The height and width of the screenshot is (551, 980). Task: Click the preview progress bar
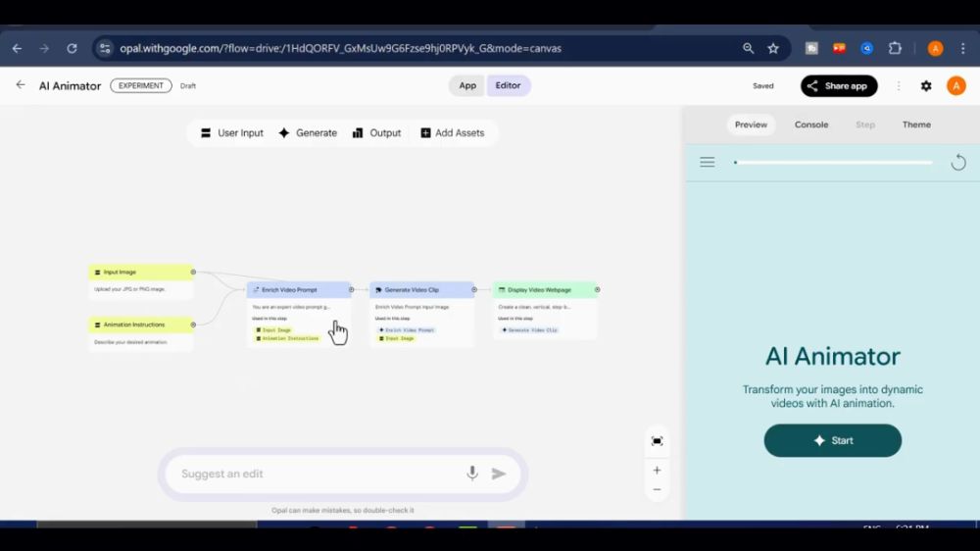pos(833,163)
